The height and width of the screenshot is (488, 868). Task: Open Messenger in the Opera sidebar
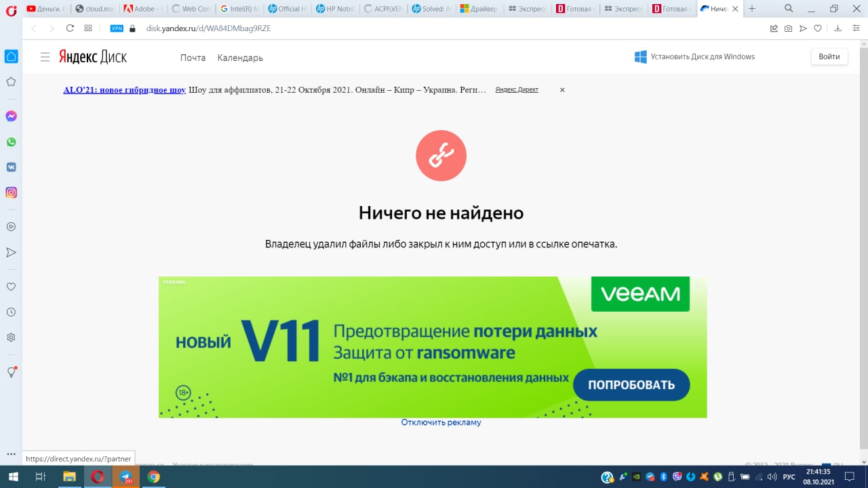11,117
